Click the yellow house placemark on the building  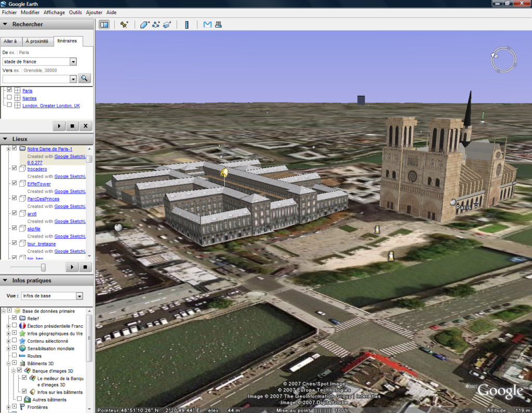pyautogui.click(x=224, y=173)
